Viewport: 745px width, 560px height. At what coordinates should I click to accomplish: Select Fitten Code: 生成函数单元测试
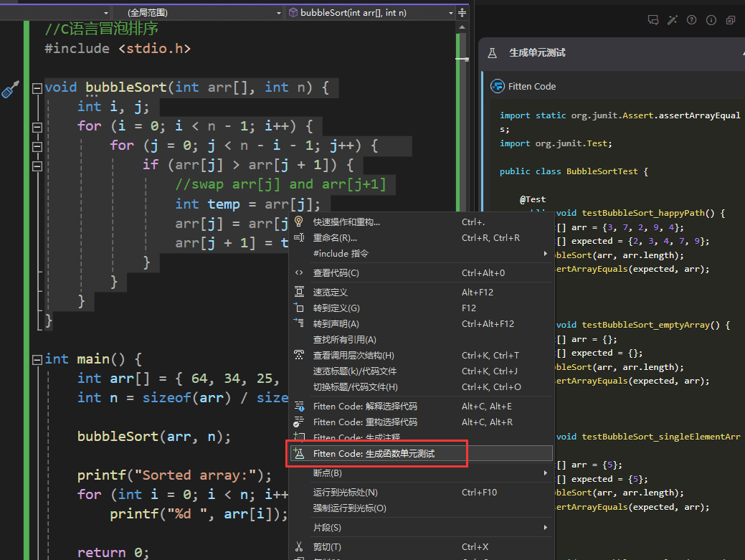(x=374, y=453)
